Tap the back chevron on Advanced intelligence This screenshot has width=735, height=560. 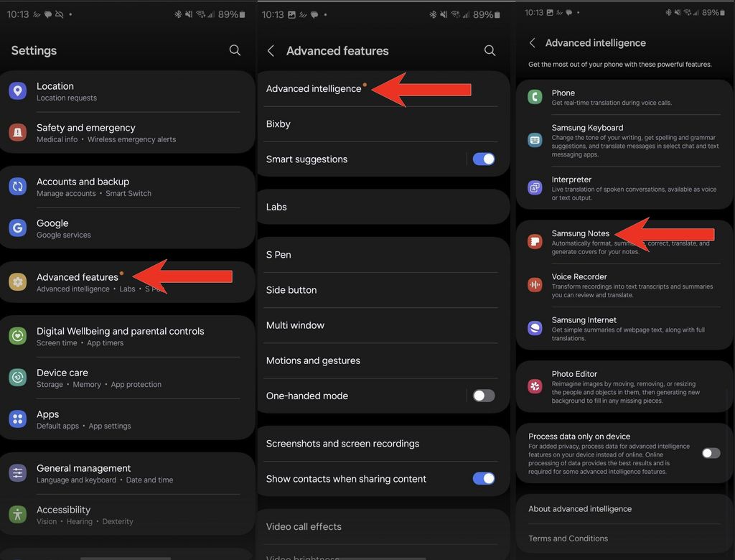pos(531,42)
